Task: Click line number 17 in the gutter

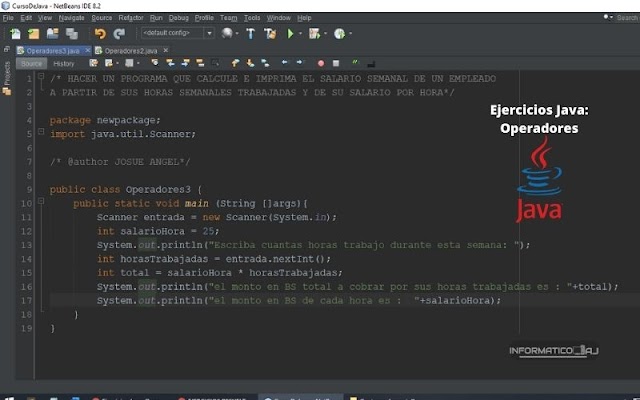Action: (x=27, y=301)
